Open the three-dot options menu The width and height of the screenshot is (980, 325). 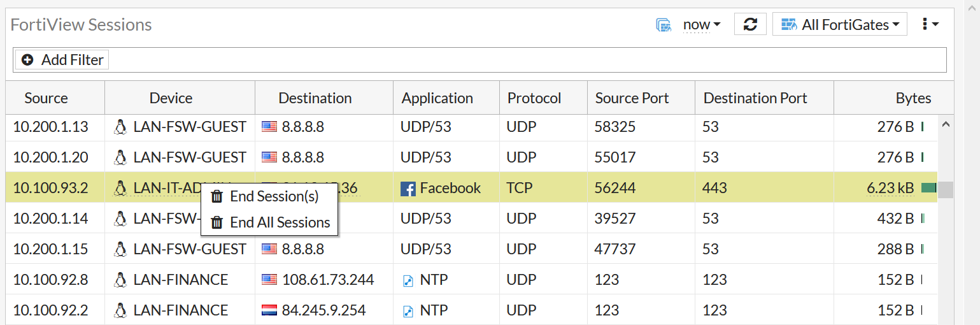(930, 24)
